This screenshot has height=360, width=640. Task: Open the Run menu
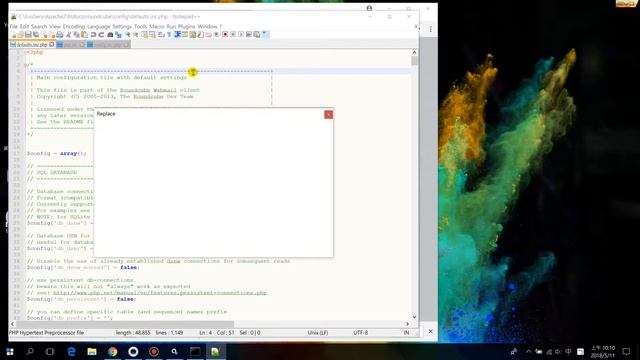tap(171, 27)
